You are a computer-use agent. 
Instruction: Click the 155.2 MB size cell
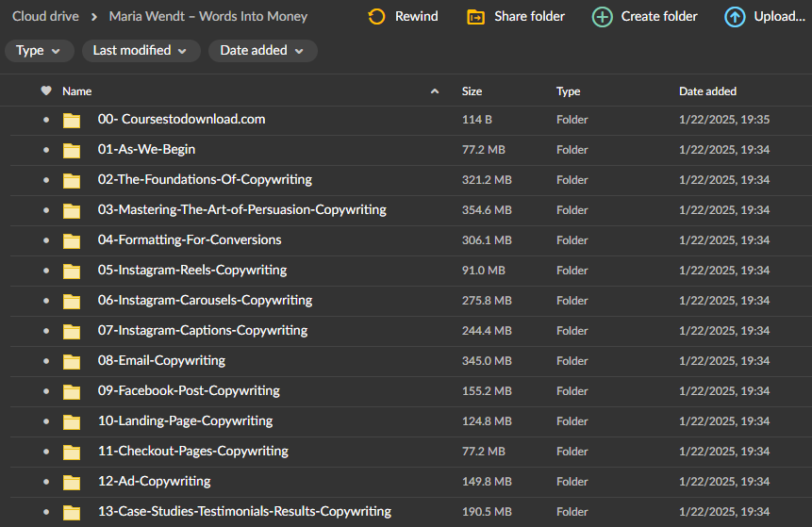pos(487,391)
